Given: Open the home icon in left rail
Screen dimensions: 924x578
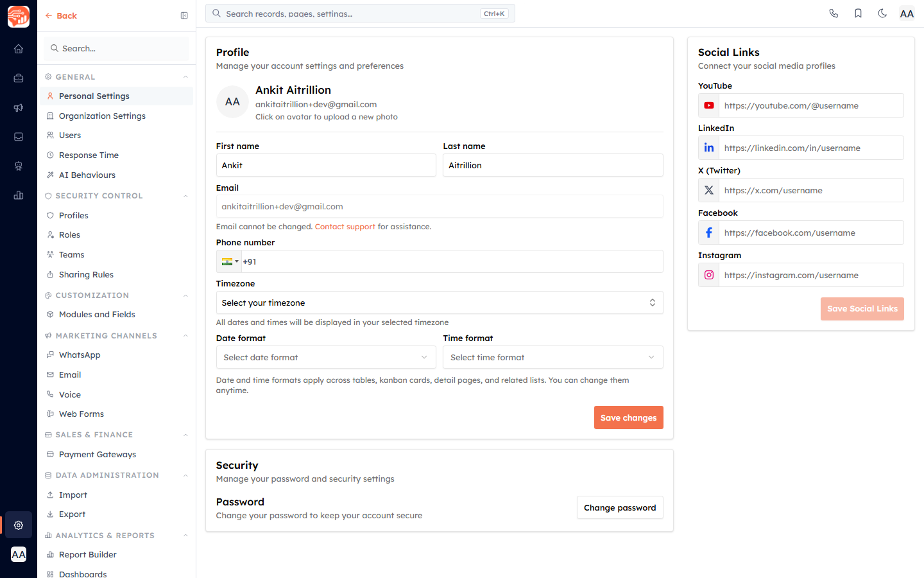Looking at the screenshot, I should pyautogui.click(x=19, y=49).
